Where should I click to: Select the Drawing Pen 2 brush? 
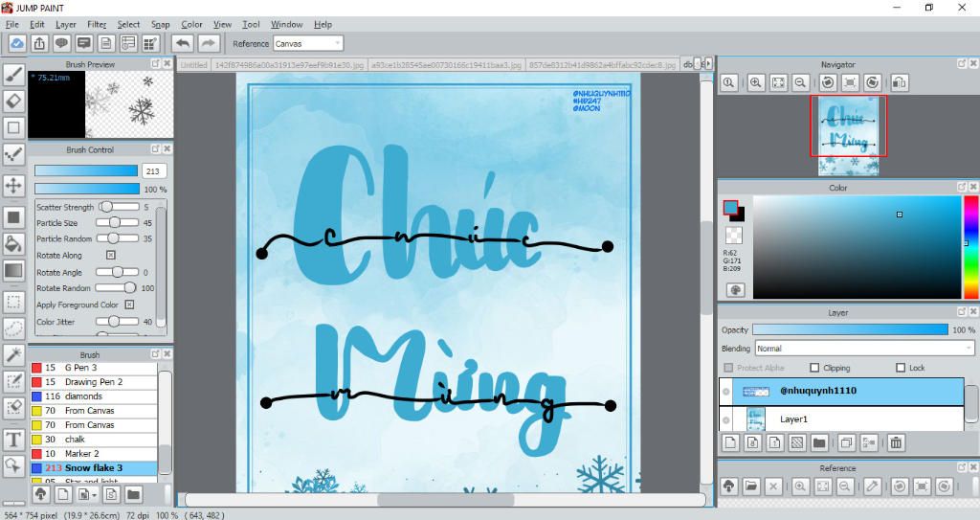[94, 382]
